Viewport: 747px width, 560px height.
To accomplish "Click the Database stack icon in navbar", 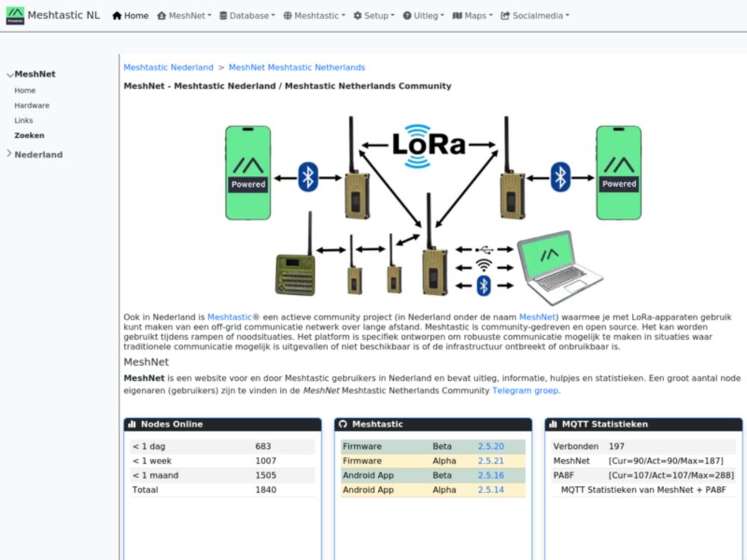I will coord(223,16).
